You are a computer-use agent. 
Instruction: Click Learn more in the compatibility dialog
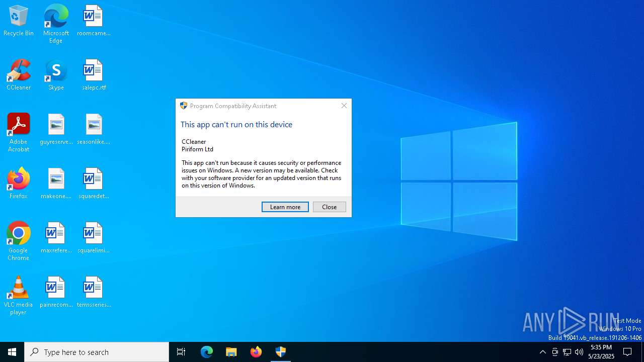click(x=285, y=207)
